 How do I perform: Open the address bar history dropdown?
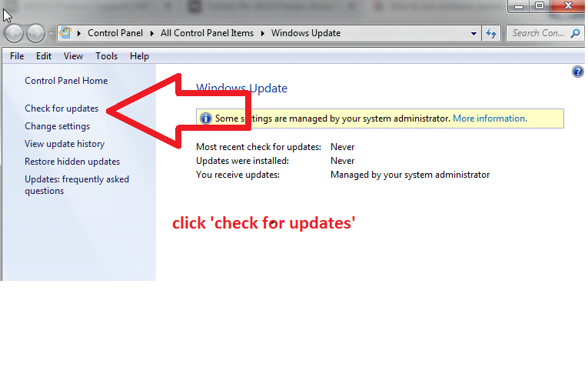[474, 33]
